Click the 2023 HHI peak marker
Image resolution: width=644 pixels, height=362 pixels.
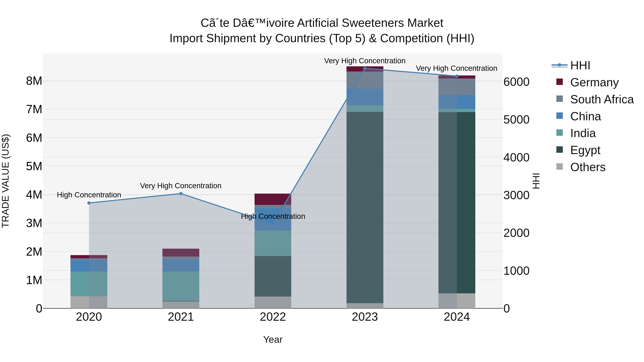[365, 68]
